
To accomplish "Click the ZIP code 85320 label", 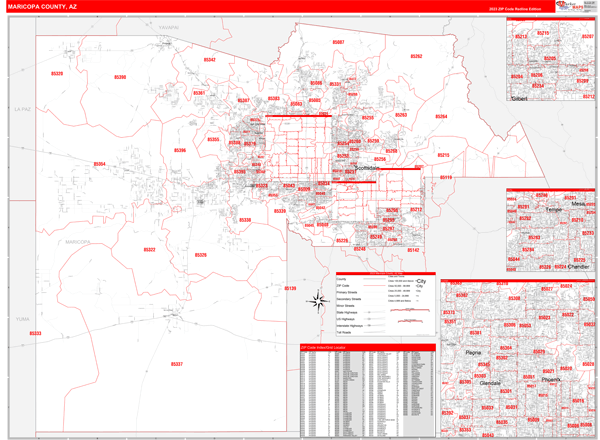I will [x=57, y=73].
